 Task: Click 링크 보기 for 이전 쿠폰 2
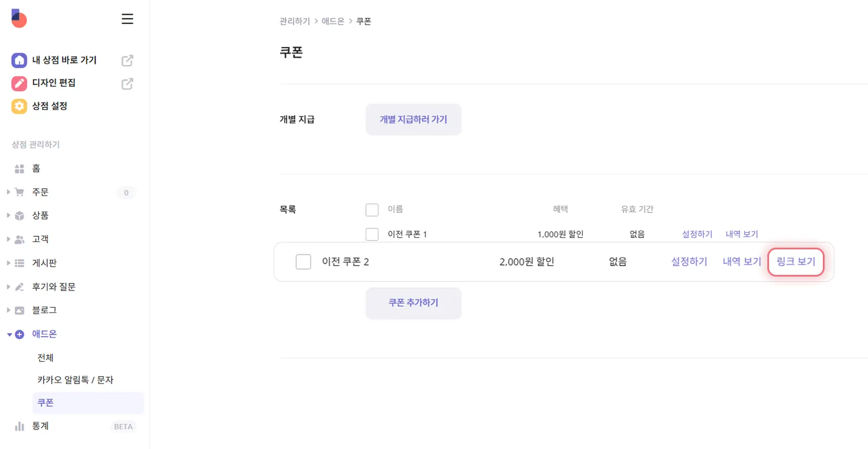pos(796,262)
